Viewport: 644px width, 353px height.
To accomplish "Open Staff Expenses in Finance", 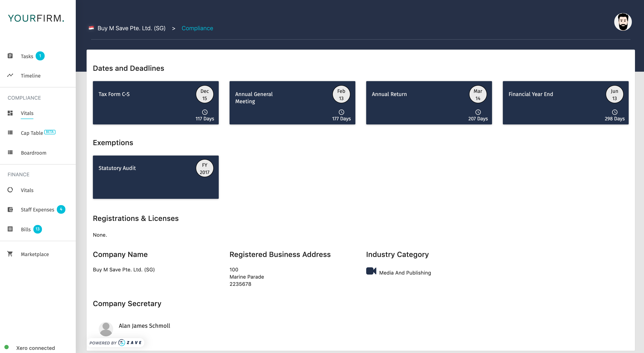I will pyautogui.click(x=37, y=209).
